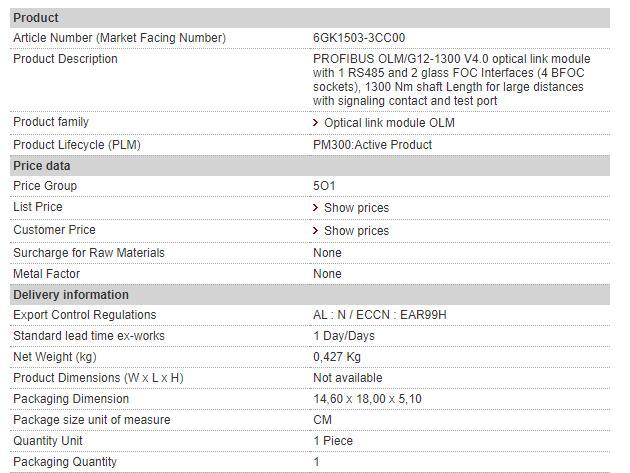Show prices for Customer Price

(x=356, y=231)
